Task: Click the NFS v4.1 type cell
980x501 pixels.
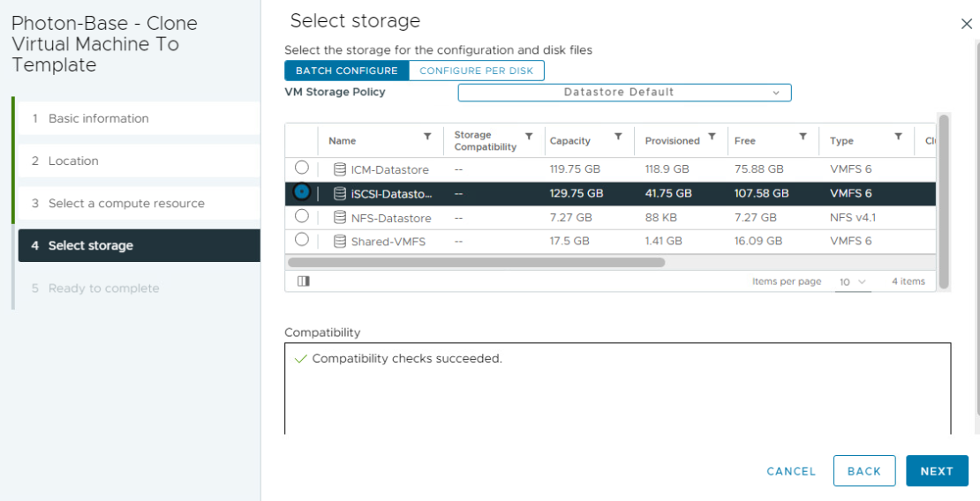Action: coord(851,217)
